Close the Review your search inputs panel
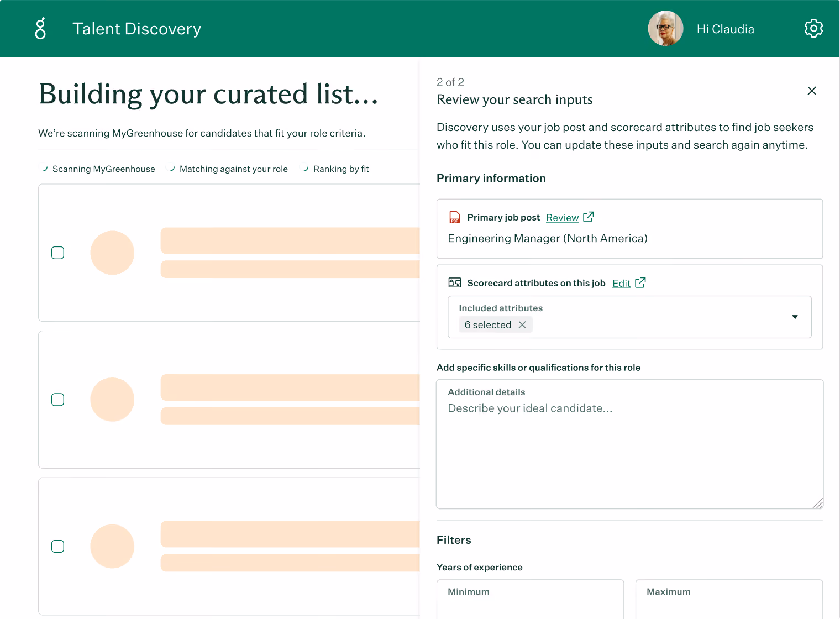The height and width of the screenshot is (619, 840). [812, 91]
